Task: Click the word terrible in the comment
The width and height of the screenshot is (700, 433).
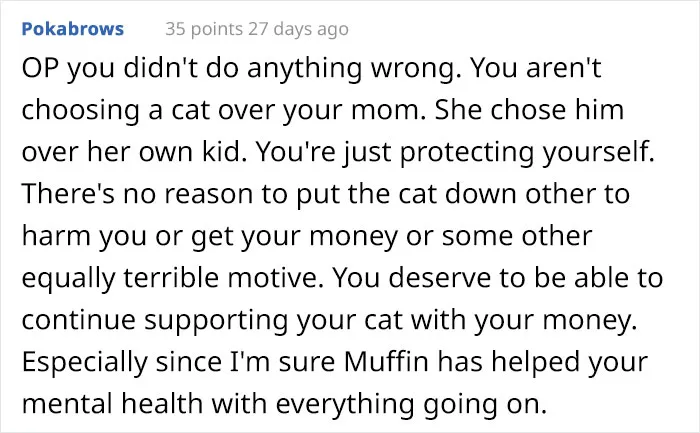Action: (x=171, y=278)
